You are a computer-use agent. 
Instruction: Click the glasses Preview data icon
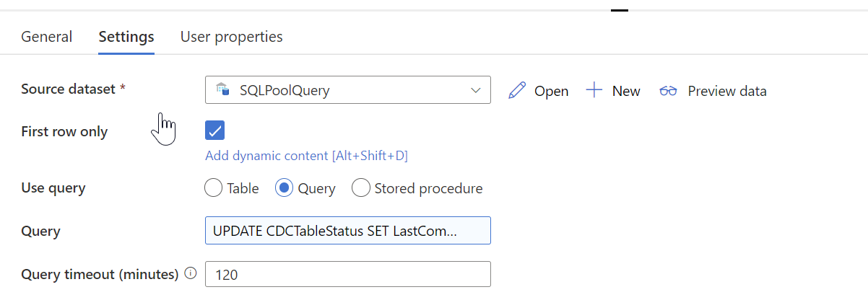coord(668,91)
